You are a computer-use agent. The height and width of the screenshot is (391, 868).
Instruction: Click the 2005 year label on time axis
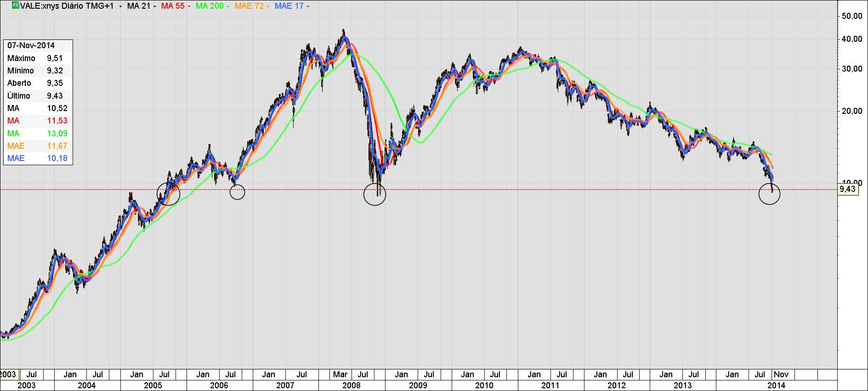click(x=153, y=385)
